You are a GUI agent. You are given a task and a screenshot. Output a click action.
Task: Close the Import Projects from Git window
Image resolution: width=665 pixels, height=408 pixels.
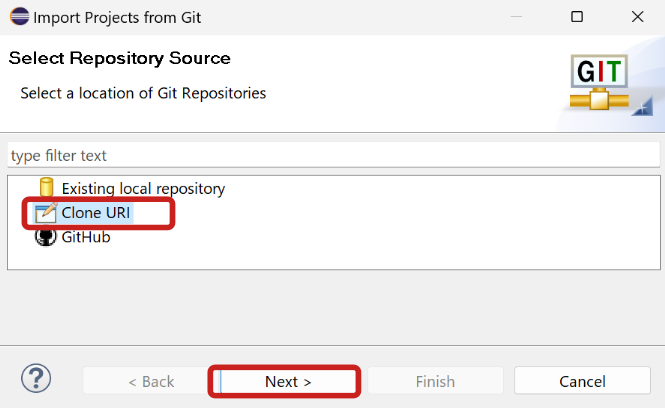[x=637, y=17]
